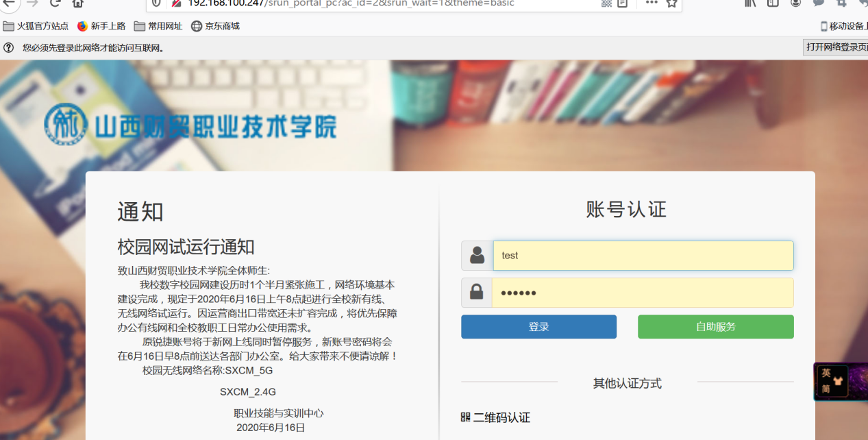
Task: Open the green 自助服务 button
Action: [x=716, y=327]
